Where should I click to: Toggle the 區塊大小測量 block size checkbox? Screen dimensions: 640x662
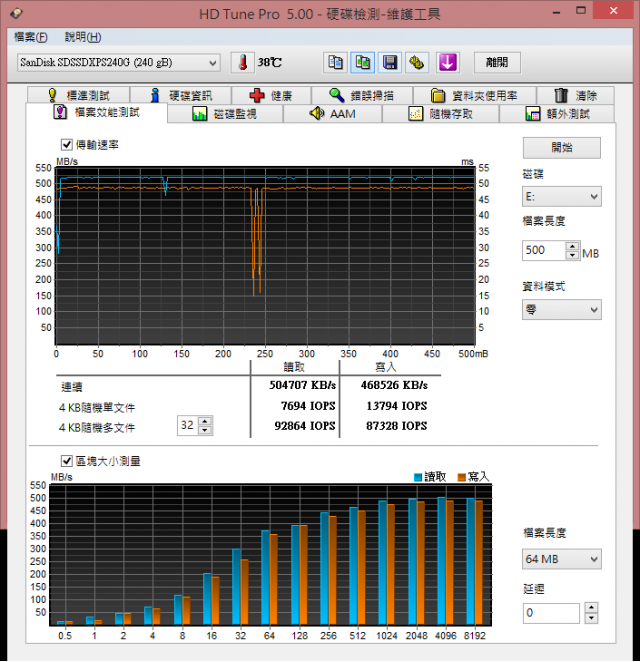click(67, 461)
